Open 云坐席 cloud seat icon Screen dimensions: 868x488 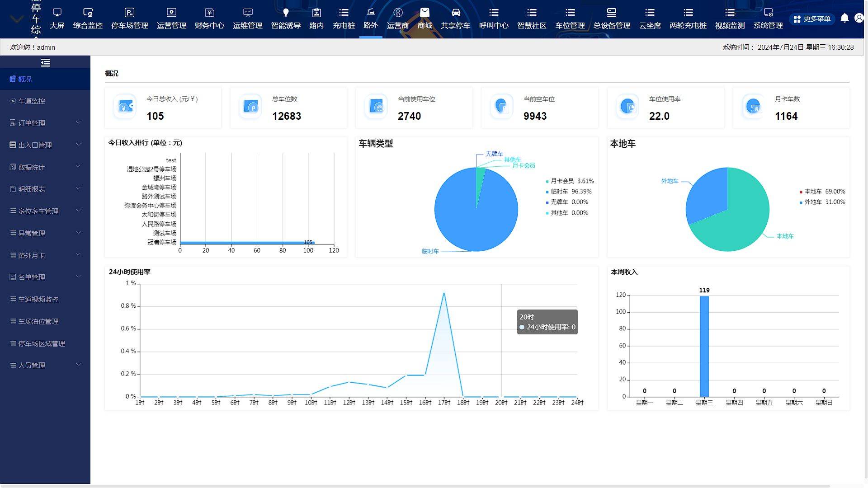coord(650,13)
